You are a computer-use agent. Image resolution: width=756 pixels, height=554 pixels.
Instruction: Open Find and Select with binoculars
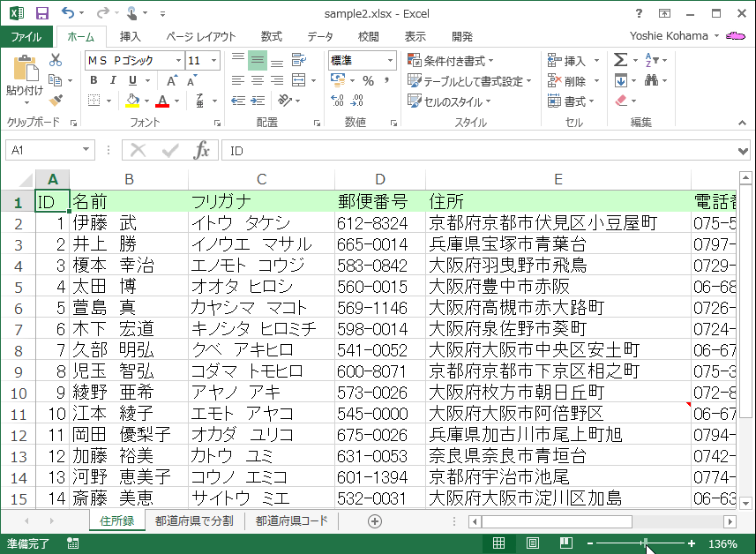(x=651, y=80)
